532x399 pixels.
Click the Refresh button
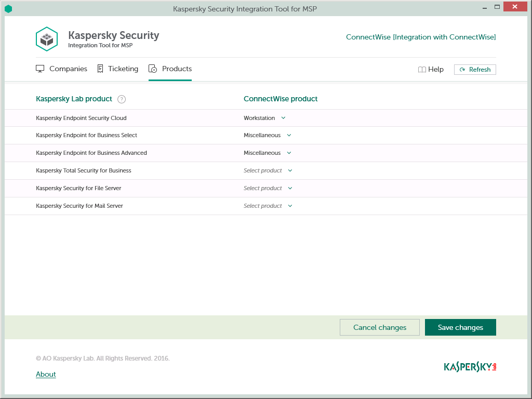click(x=475, y=70)
